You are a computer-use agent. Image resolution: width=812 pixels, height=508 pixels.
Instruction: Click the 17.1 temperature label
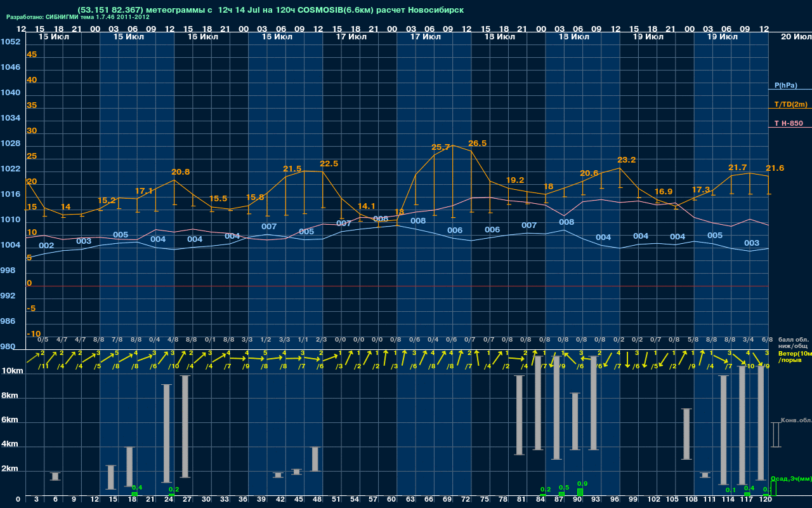pos(144,190)
